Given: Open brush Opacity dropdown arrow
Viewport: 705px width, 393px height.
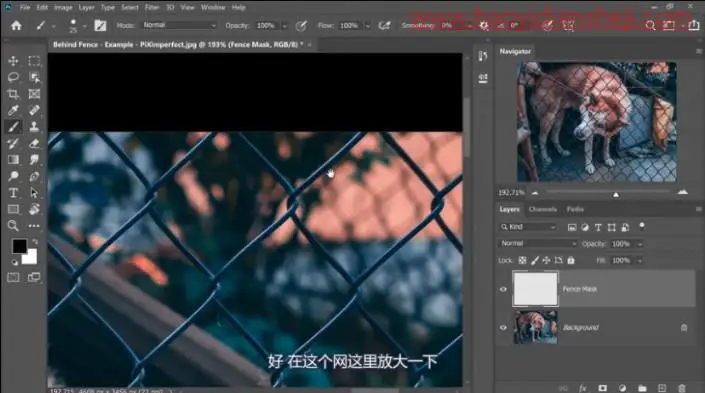Looking at the screenshot, I should coord(284,26).
